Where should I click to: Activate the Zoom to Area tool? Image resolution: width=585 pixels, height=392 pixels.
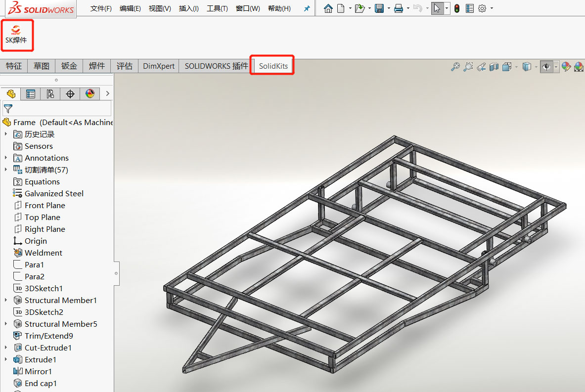[468, 67]
